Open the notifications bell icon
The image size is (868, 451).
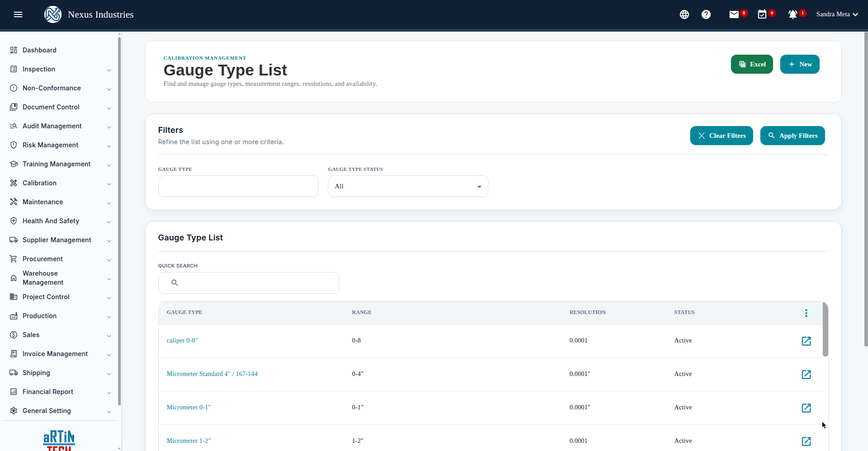(792, 14)
